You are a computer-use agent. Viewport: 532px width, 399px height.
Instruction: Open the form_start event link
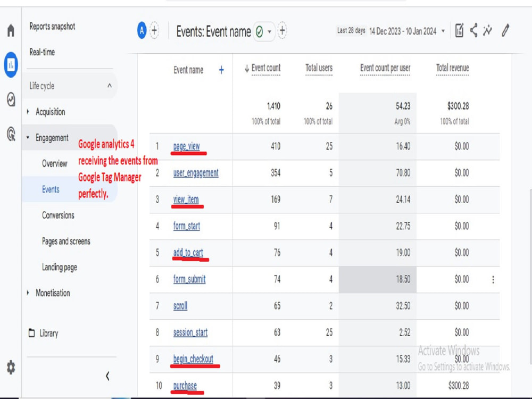[x=187, y=226]
